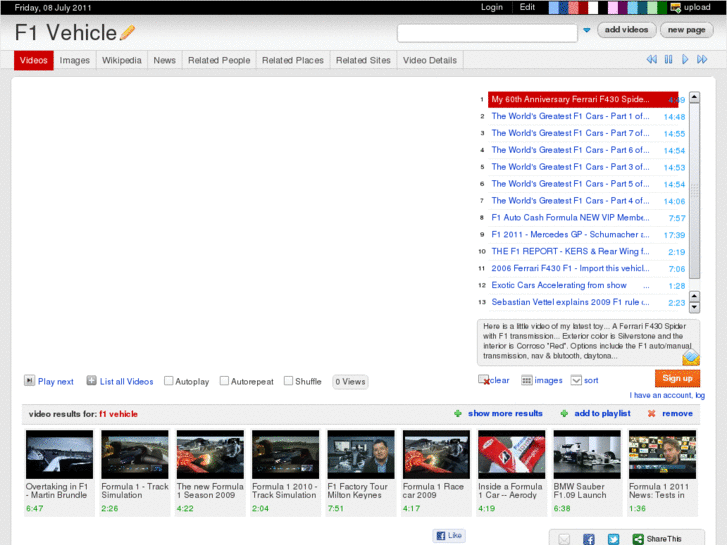Click the 'I have an account, log' link
The image size is (727, 545).
tap(667, 395)
